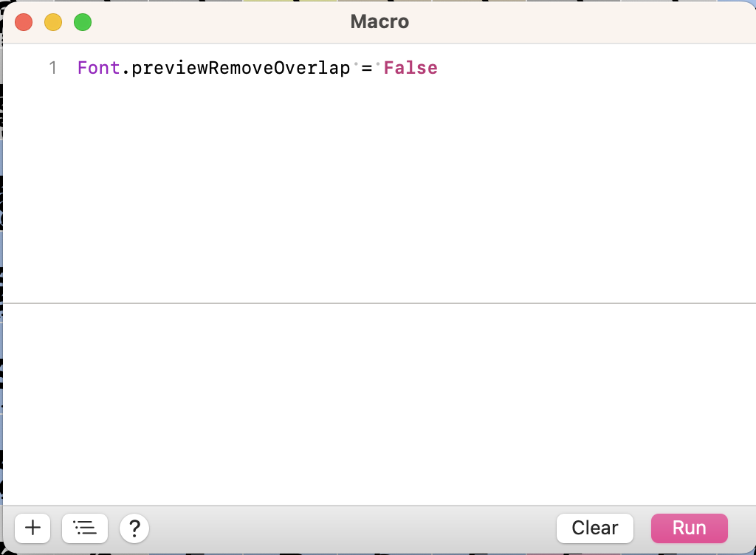Click the plus icon to add a macro tab
756x555 pixels.
[x=32, y=528]
